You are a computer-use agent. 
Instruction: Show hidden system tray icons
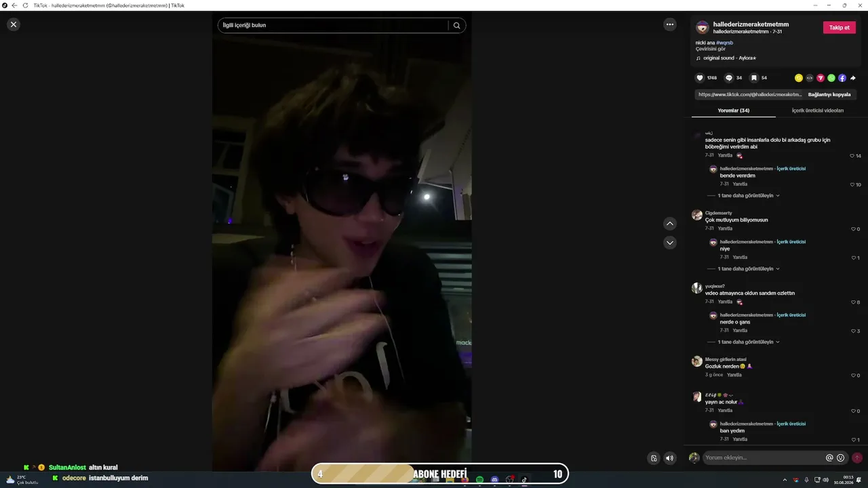click(x=785, y=480)
